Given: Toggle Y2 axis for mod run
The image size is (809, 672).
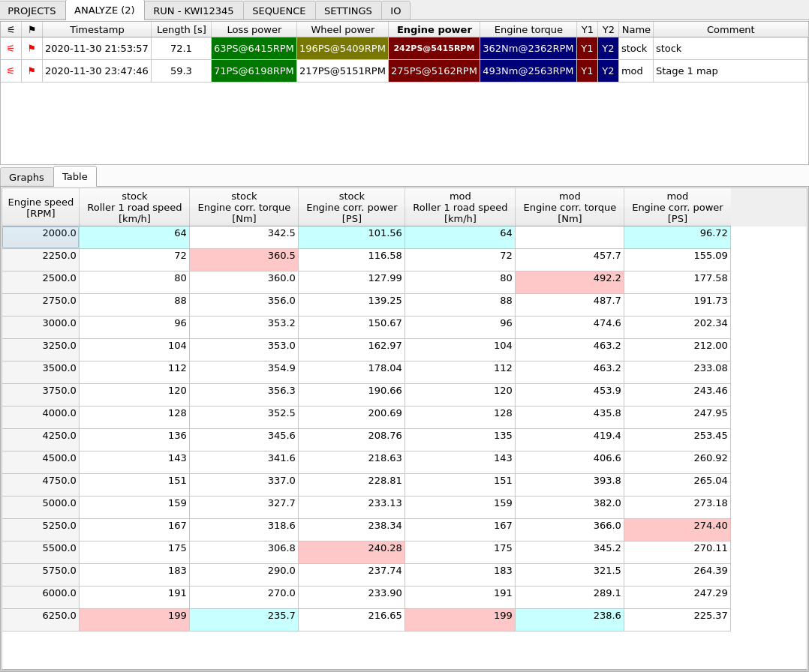Looking at the screenshot, I should coord(609,71).
